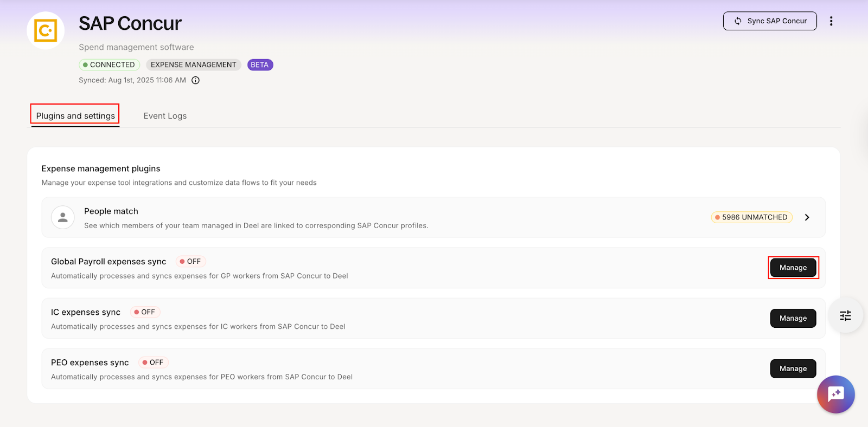Manage Global Payroll expenses sync

coord(793,268)
